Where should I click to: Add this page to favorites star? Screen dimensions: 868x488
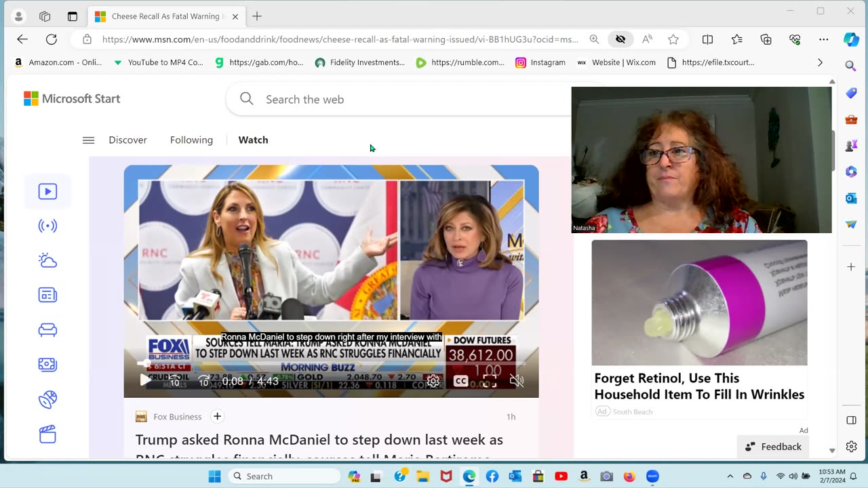click(x=673, y=39)
